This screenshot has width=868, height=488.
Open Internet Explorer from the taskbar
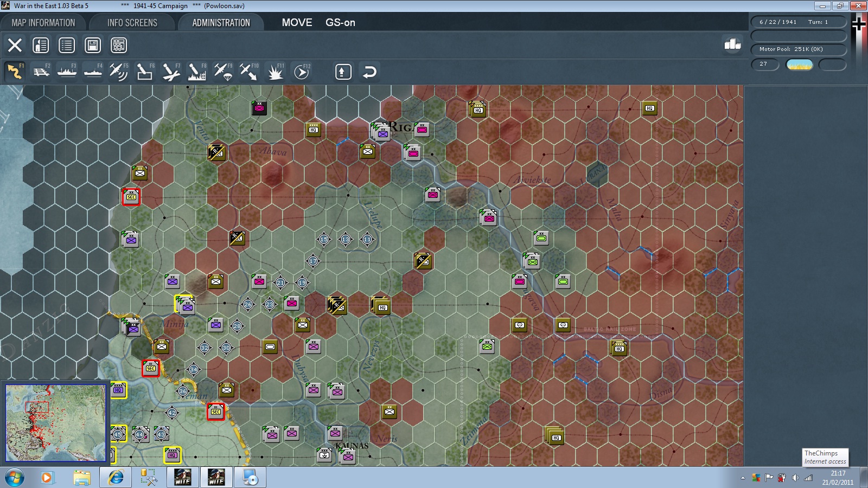pos(115,478)
